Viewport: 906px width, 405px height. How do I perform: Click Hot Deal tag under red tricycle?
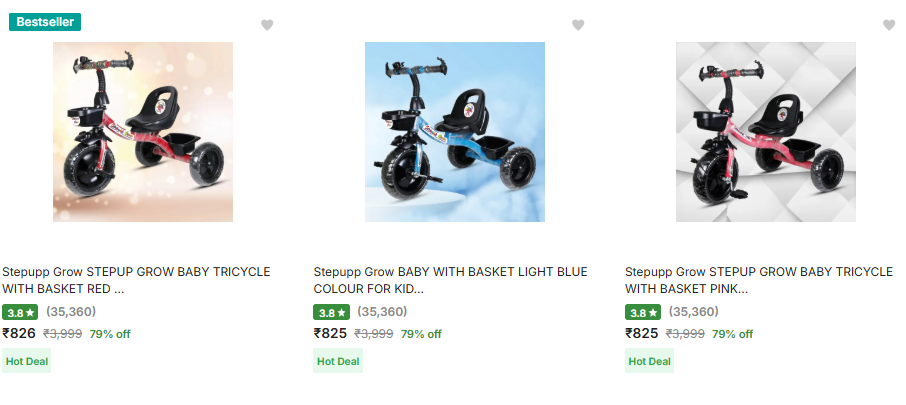pyautogui.click(x=27, y=361)
